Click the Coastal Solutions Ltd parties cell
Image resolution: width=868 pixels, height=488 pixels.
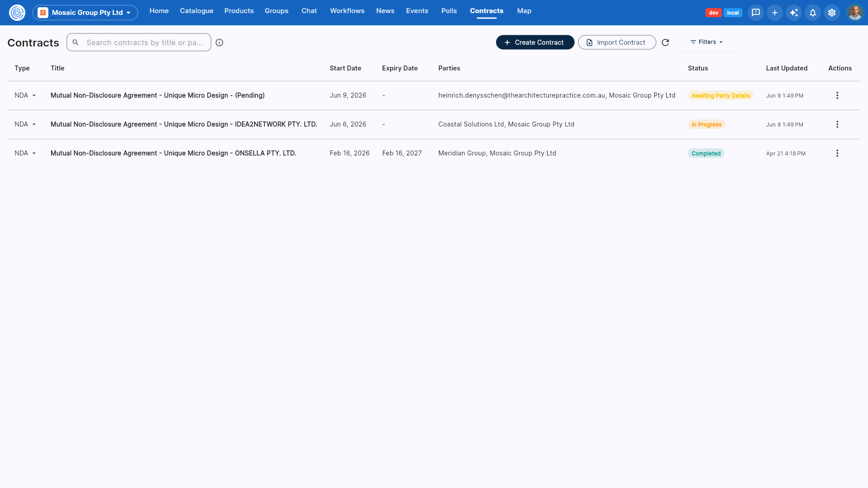[506, 124]
